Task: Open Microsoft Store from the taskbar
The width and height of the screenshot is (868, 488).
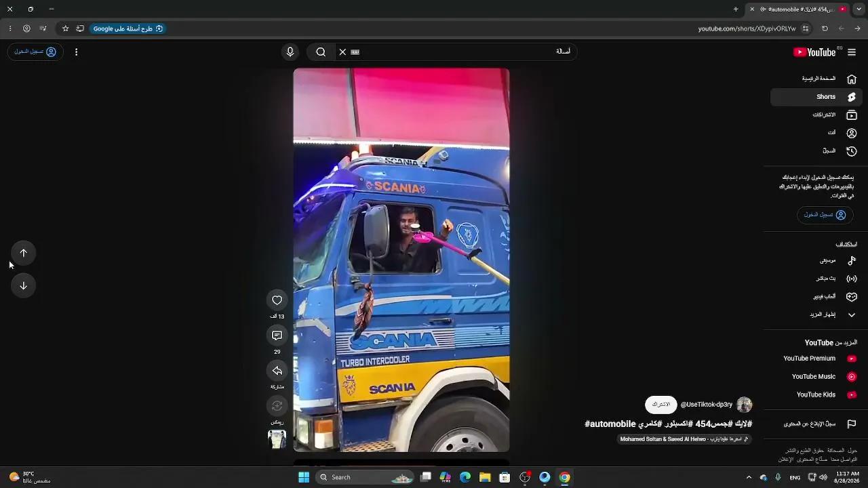Action: click(505, 477)
